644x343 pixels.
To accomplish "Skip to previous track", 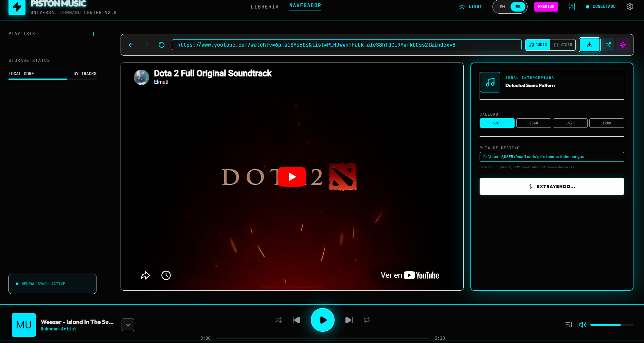I will (x=296, y=320).
